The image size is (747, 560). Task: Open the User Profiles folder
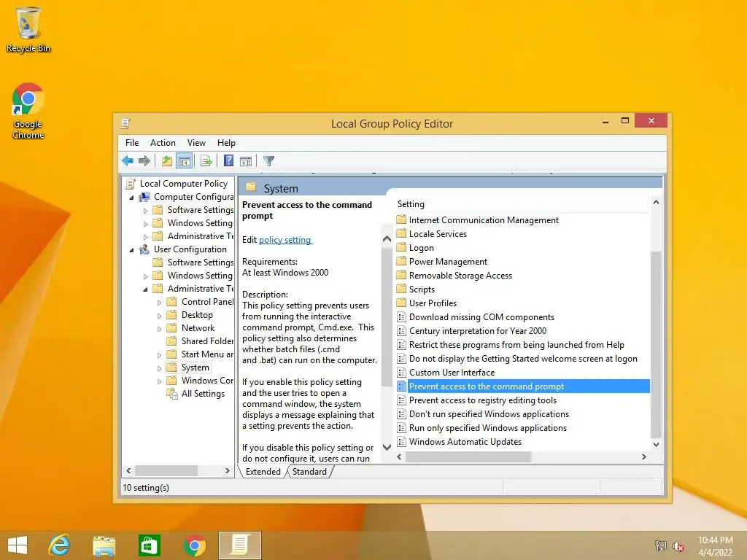tap(433, 303)
